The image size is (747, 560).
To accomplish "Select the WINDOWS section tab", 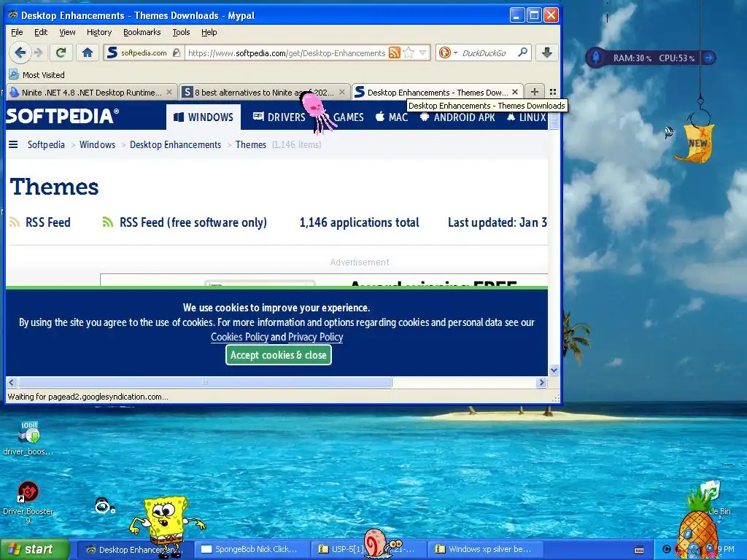I will tap(204, 117).
